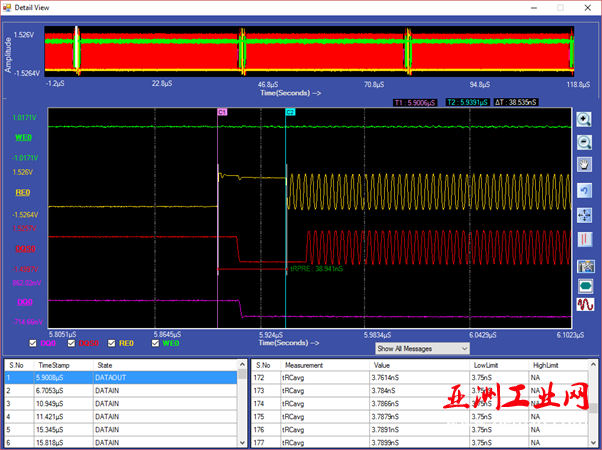Select the hand pan tool
Viewport: 602px width, 450px height.
click(584, 165)
